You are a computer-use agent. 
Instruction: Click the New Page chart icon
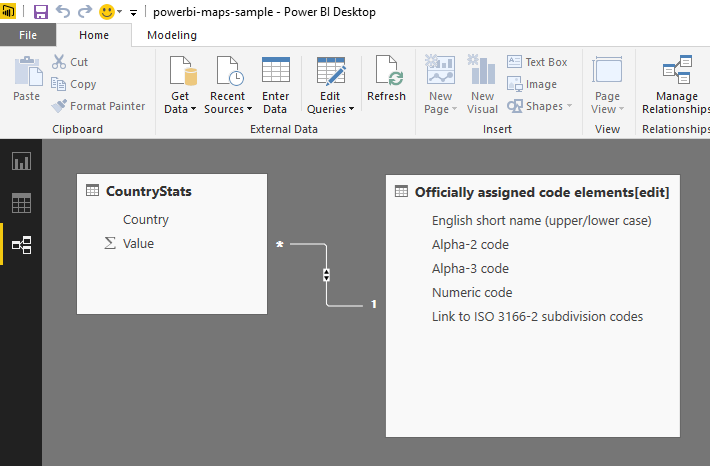click(440, 69)
